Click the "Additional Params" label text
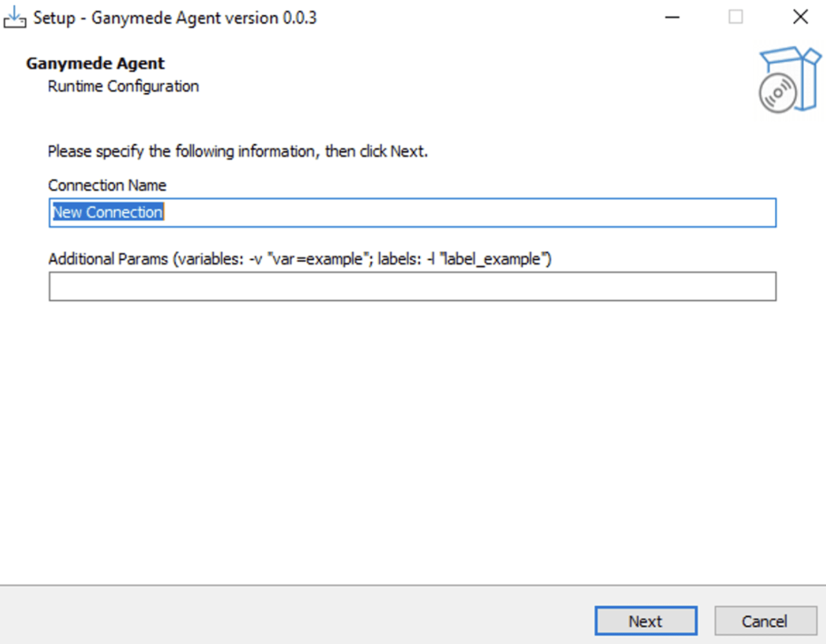826x644 pixels. pos(300,259)
